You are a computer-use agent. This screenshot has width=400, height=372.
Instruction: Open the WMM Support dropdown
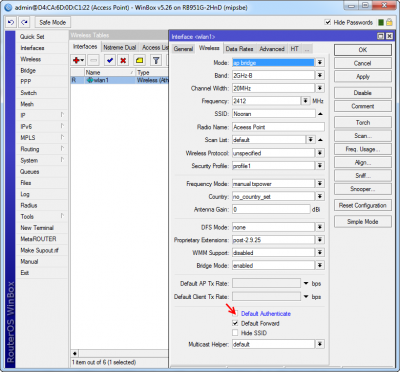(320, 253)
